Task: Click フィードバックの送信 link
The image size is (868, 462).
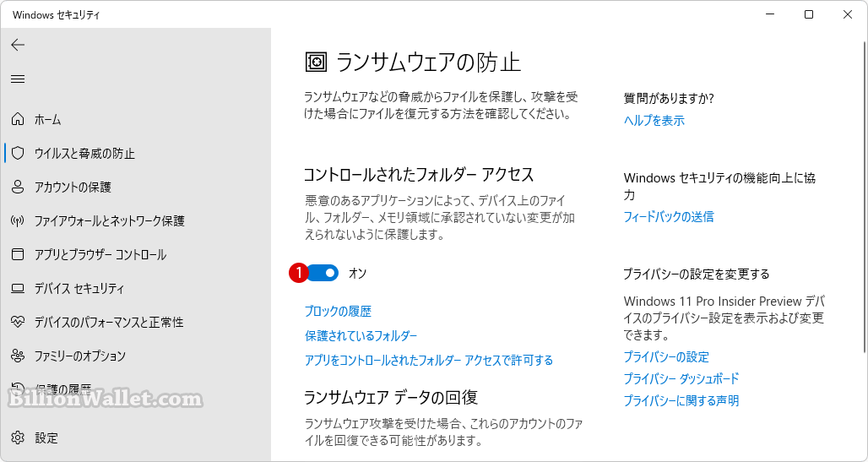Action: (669, 216)
